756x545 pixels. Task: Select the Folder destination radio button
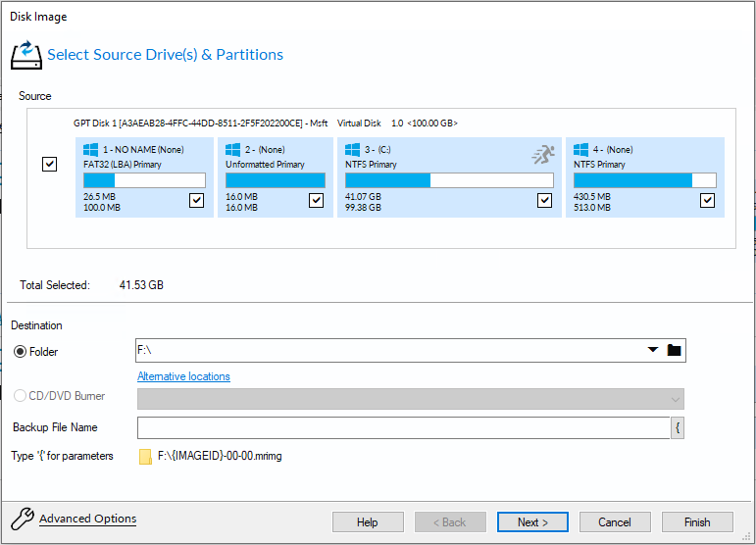point(20,352)
